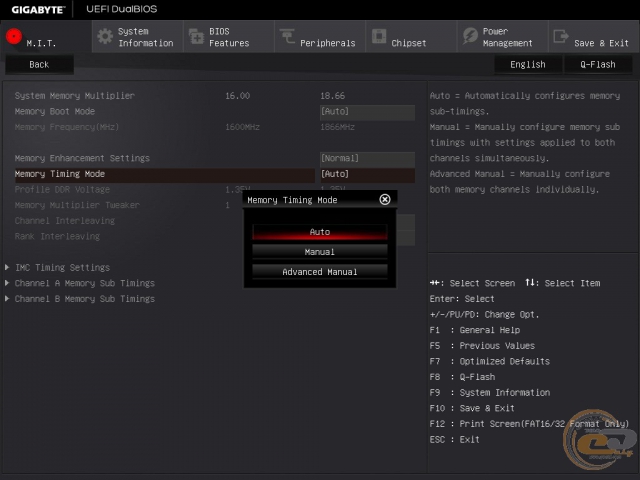The image size is (640, 480).
Task: Click F8 Q-Flash help line
Action: [462, 377]
